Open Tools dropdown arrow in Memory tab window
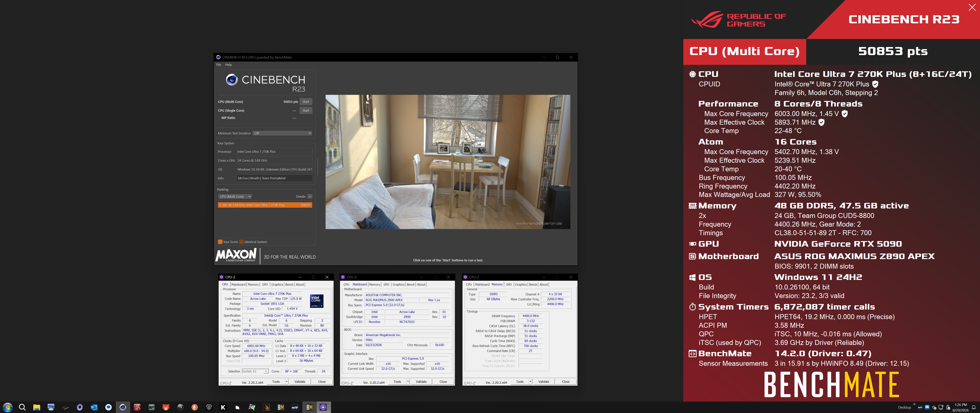This screenshot has width=980, height=413. (x=530, y=382)
